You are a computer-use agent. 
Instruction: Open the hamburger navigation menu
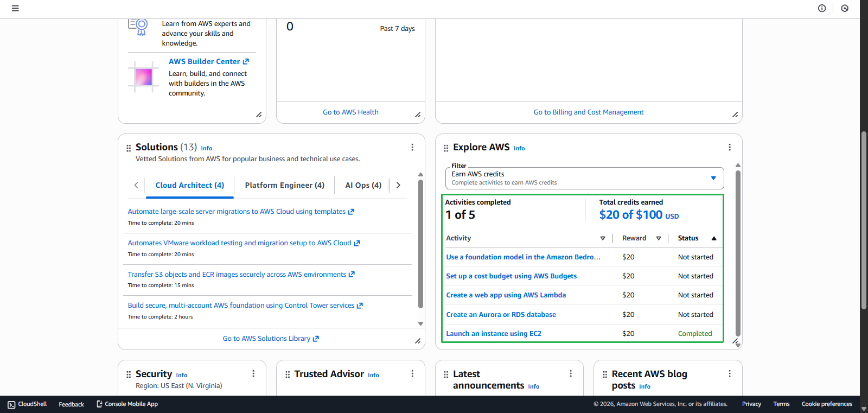(x=15, y=9)
